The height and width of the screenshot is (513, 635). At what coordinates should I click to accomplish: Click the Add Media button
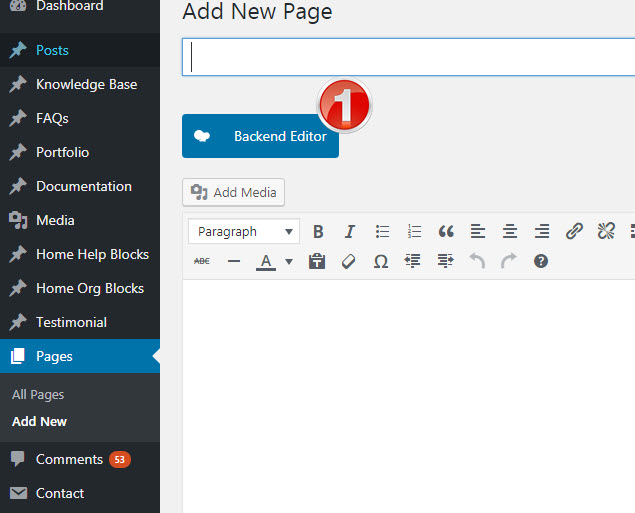pyautogui.click(x=234, y=192)
